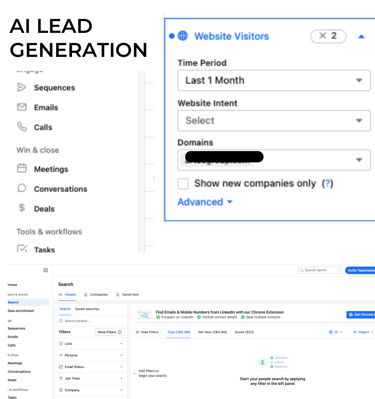
Task: Click the Search people input field
Action: [91, 321]
